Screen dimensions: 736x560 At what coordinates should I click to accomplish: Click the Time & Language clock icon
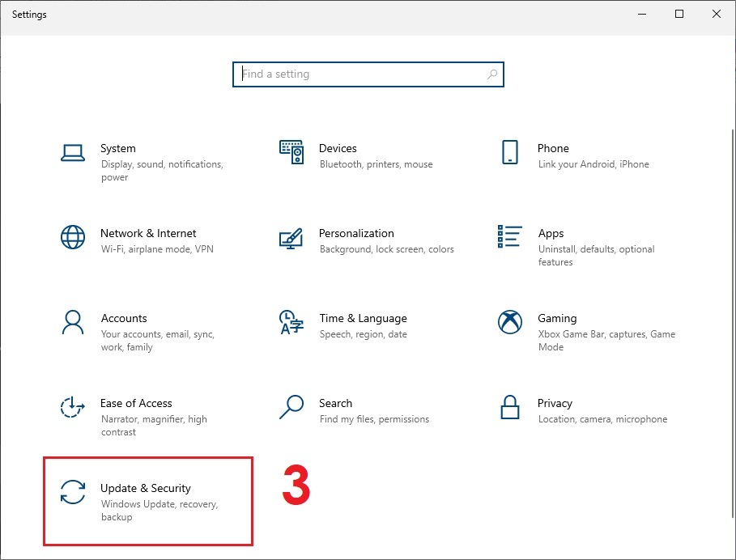290,322
